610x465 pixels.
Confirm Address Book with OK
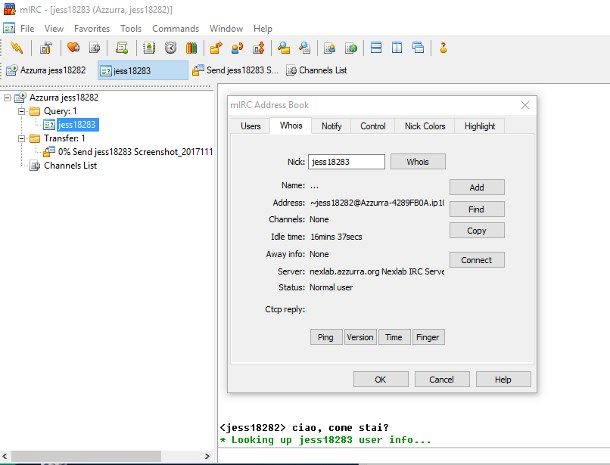point(381,379)
